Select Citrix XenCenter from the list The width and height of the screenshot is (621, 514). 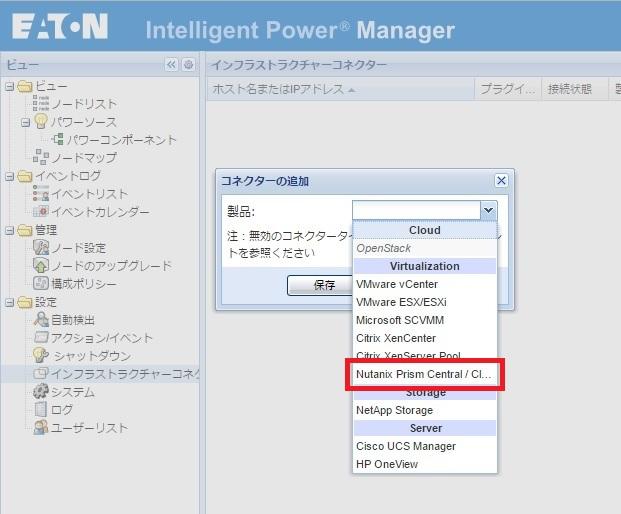pyautogui.click(x=425, y=338)
